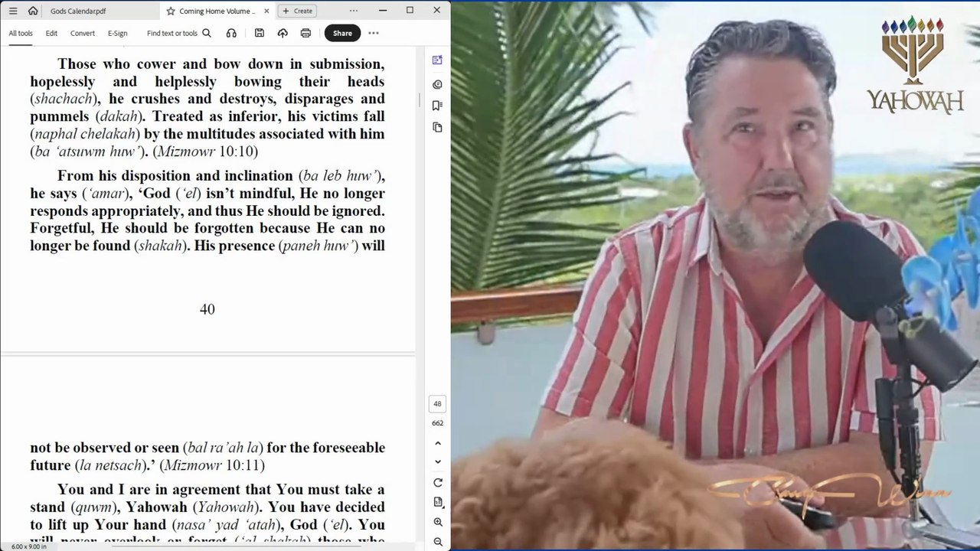Click the word 'shachach' in the paragraph

65,99
